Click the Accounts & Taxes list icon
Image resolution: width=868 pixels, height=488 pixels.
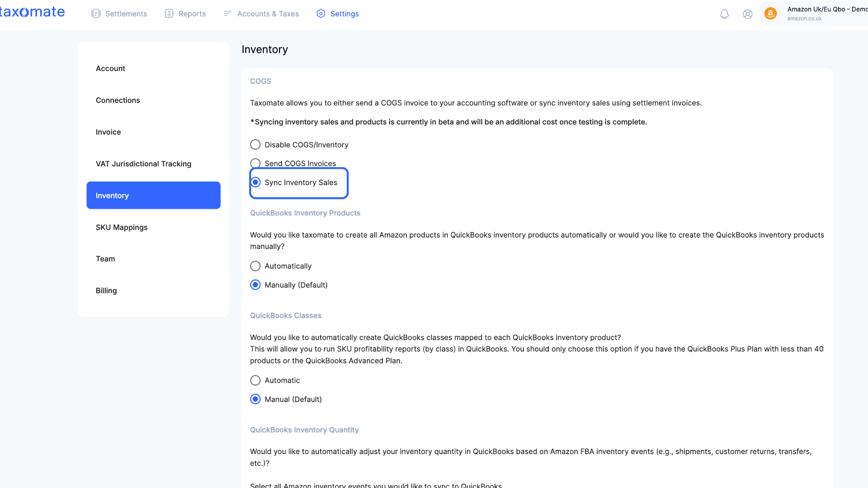click(x=227, y=14)
